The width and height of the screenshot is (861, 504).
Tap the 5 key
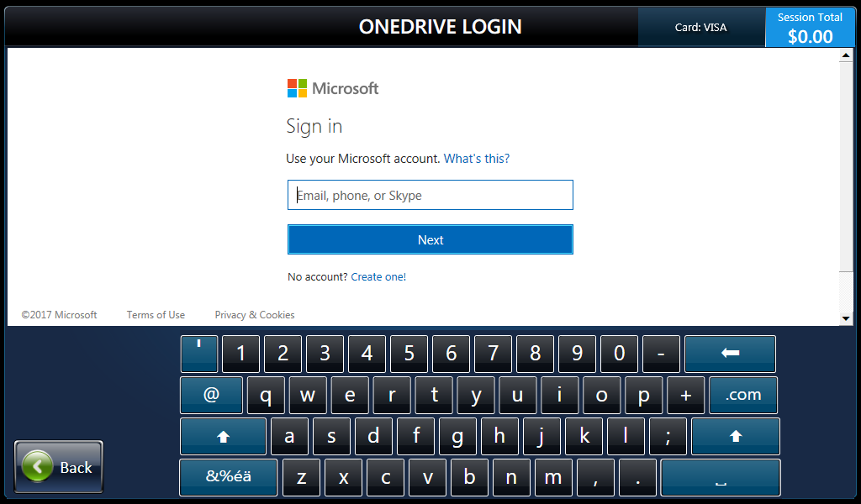(x=409, y=354)
